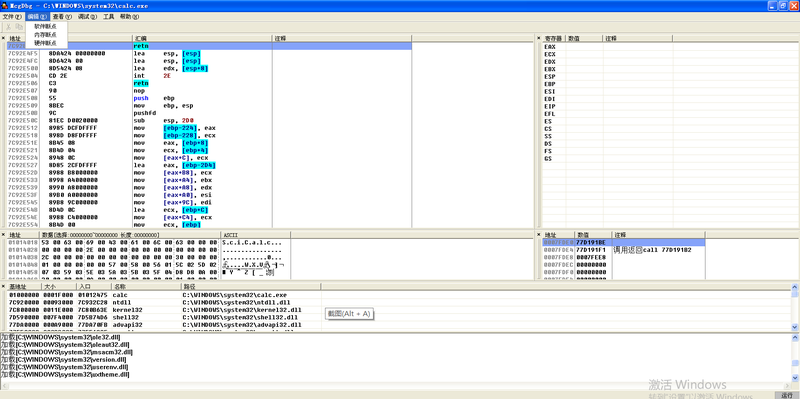This screenshot has width=800, height=399.
Task: Close the disassembly pane with its x
Action: 3,38
